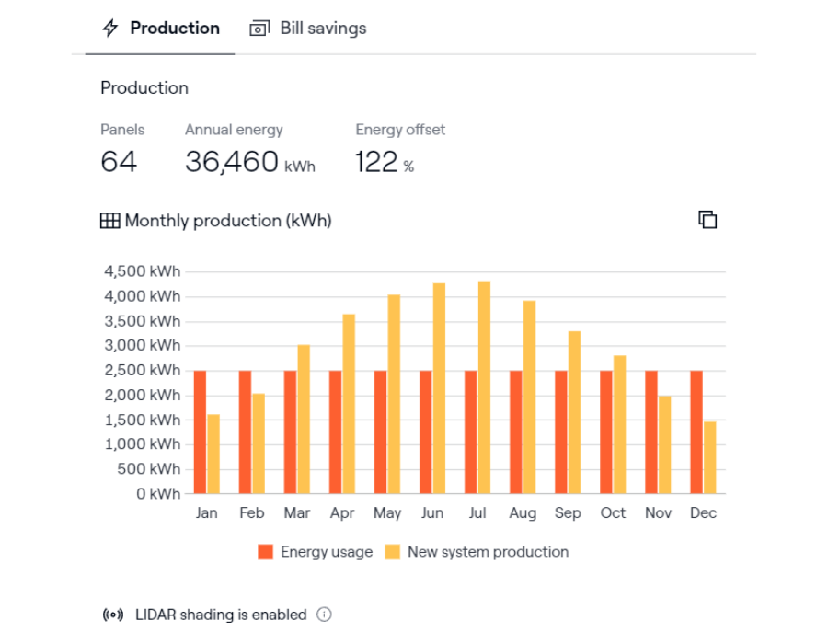Click the 64 panels value
The height and width of the screenshot is (644, 828).
(x=119, y=162)
